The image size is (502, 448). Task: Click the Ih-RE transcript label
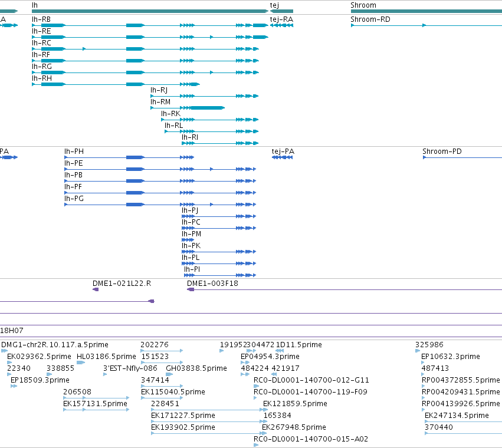coord(41,31)
